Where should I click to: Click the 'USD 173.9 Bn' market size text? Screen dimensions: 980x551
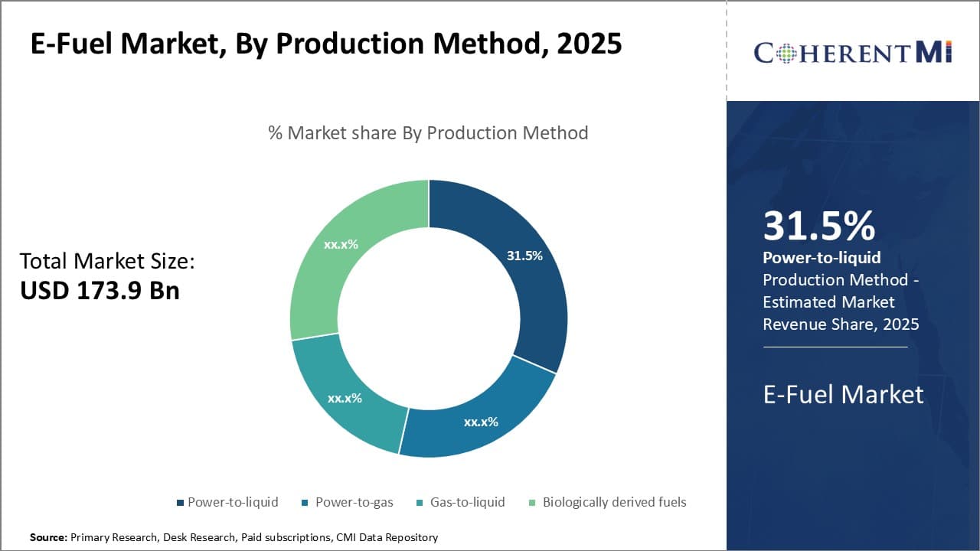(100, 291)
